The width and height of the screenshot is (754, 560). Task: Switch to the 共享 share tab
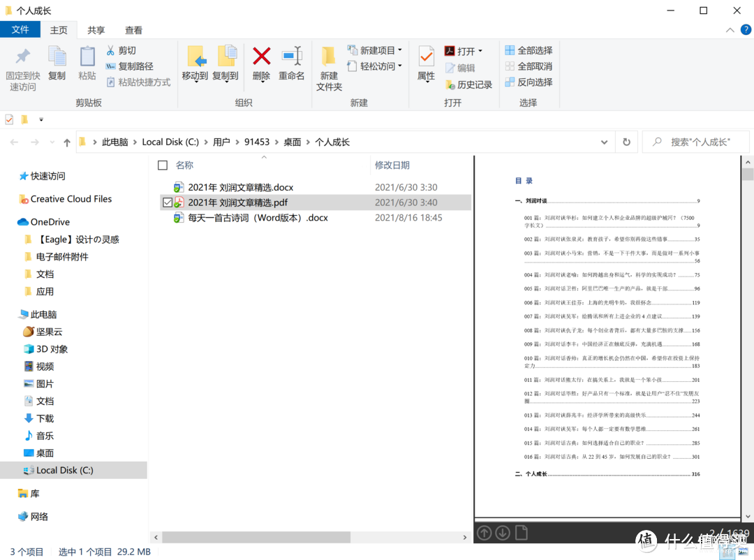pyautogui.click(x=96, y=30)
